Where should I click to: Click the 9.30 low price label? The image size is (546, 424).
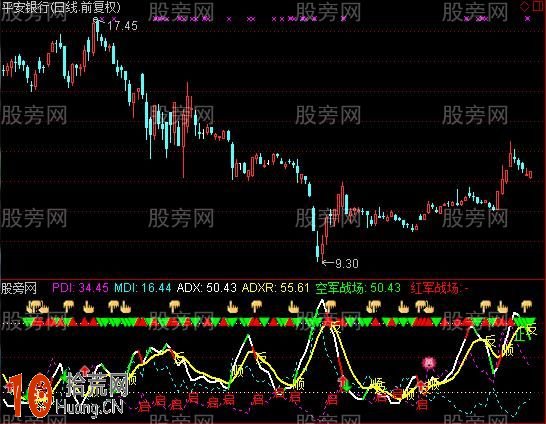346,264
